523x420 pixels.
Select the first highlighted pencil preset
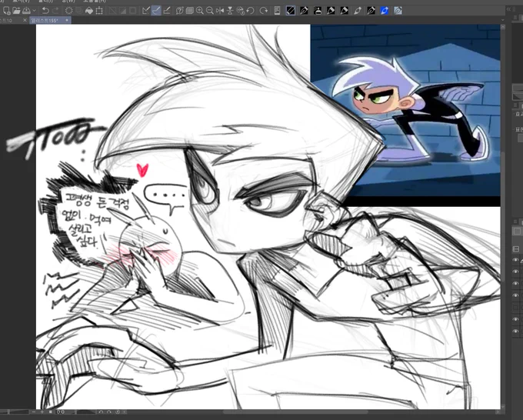pos(291,11)
